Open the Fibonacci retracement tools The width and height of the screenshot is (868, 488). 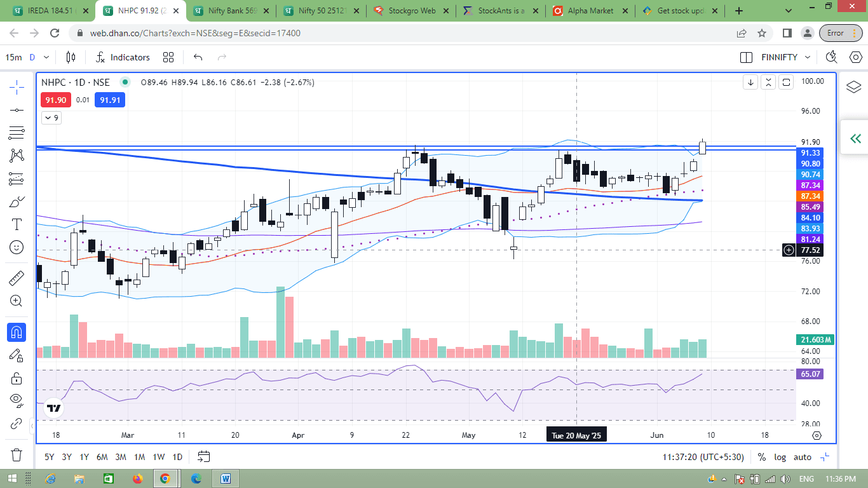click(x=17, y=133)
